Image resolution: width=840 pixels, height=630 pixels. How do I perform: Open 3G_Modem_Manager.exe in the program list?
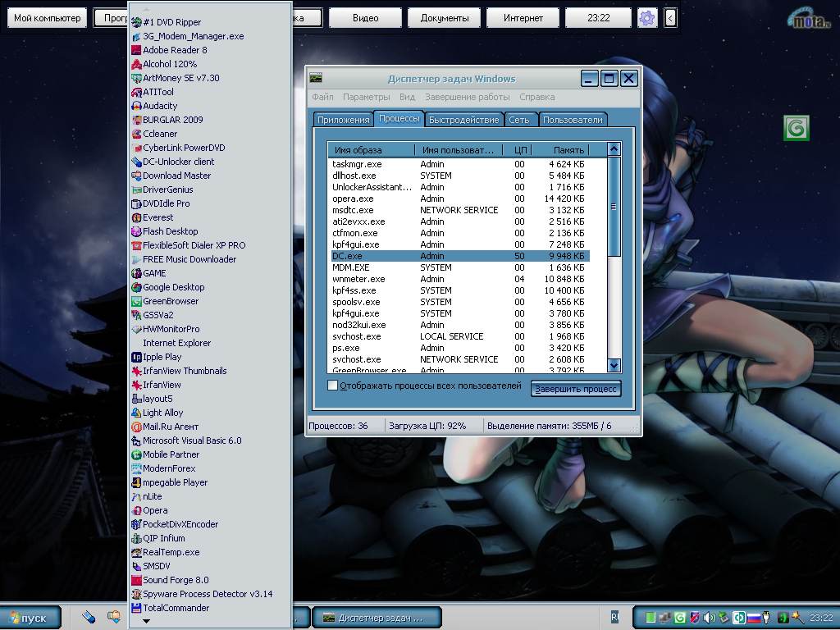click(x=188, y=36)
